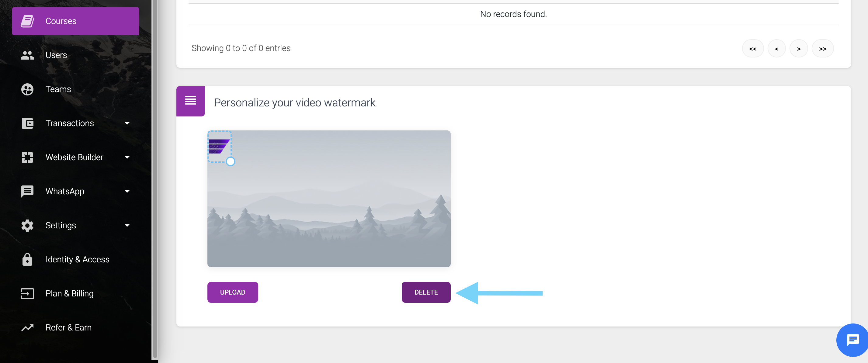Click the Transactions wallet icon

point(27,123)
